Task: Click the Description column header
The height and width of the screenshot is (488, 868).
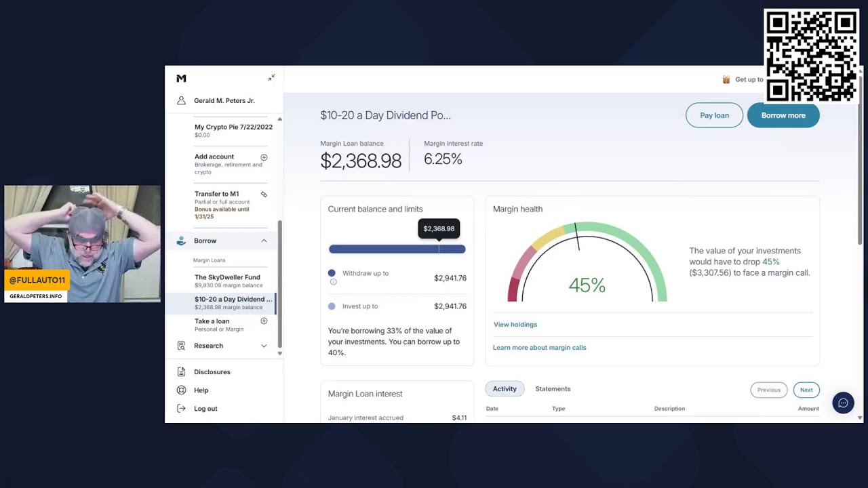Action: 669,409
